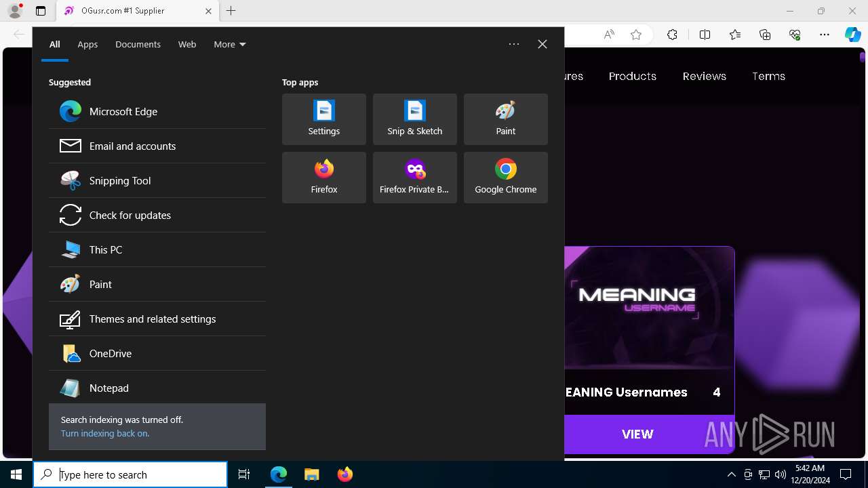Screen dimensions: 868x488
Task: Click the MEANING USERNAME card image
Action: pyautogui.click(x=649, y=308)
